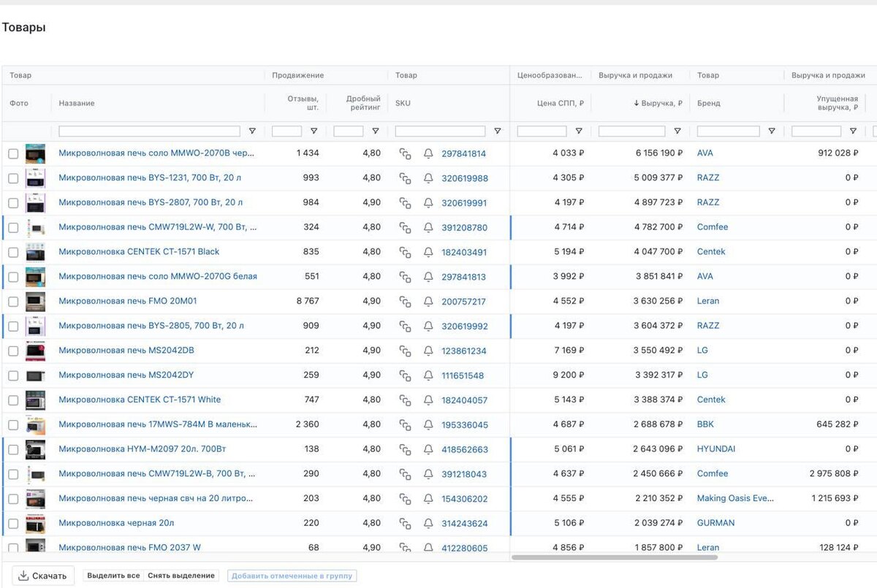This screenshot has width=877, height=588.
Task: Click the bell icon for SKU 314243624
Action: click(x=428, y=523)
